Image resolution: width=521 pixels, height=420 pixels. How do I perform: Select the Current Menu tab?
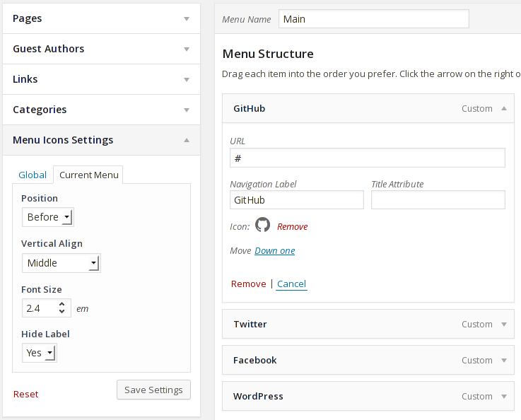coord(89,175)
